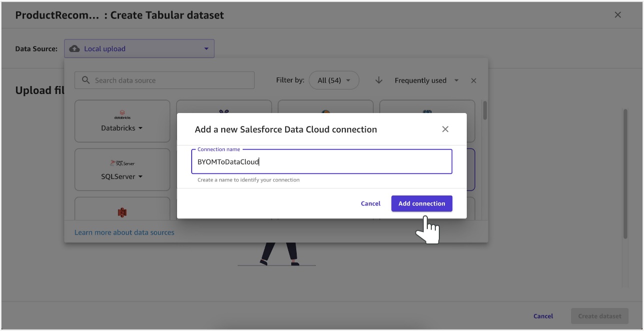This screenshot has width=644, height=331.
Task: Select the Databricks data source tile
Action: click(x=122, y=121)
